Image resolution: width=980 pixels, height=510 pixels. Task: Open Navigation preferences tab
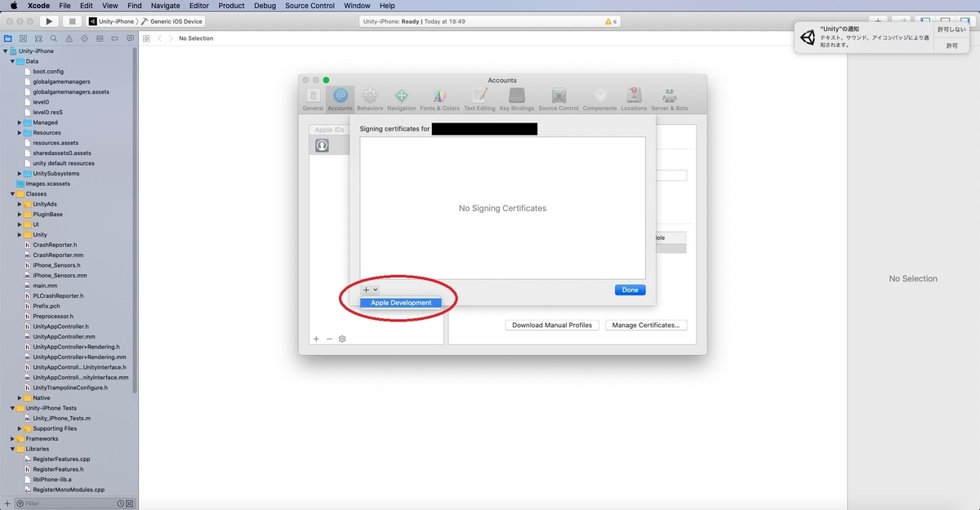pos(401,99)
